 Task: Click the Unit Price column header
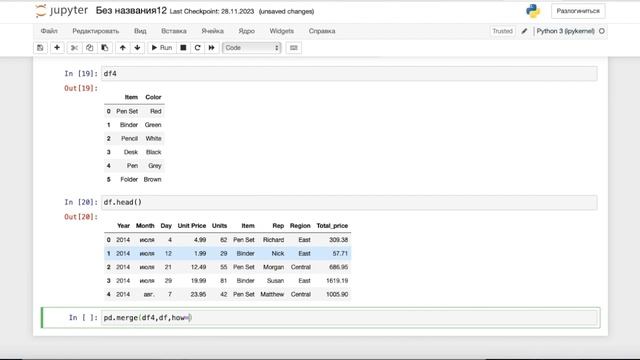pyautogui.click(x=192, y=226)
